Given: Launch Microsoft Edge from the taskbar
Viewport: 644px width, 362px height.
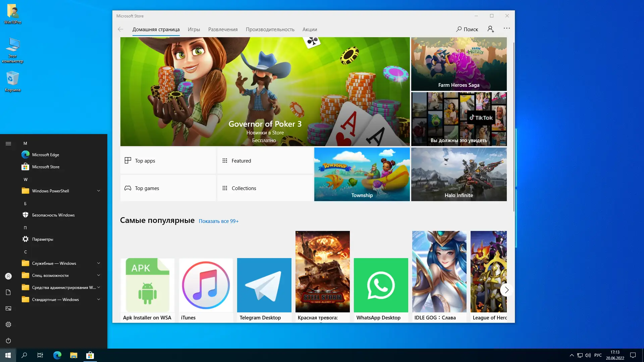Looking at the screenshot, I should coord(57,355).
